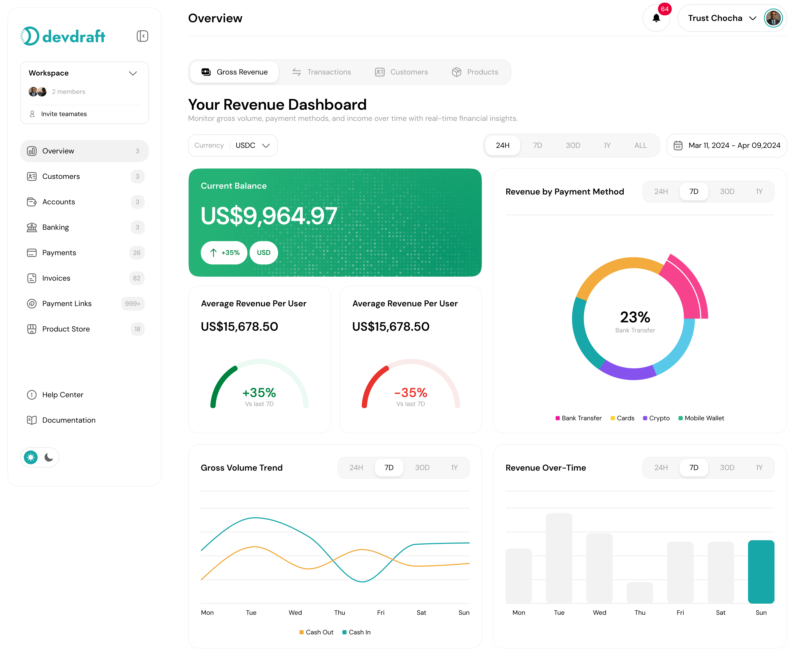Click the Payment Links icon
This screenshot has width=801, height=672.
click(32, 303)
